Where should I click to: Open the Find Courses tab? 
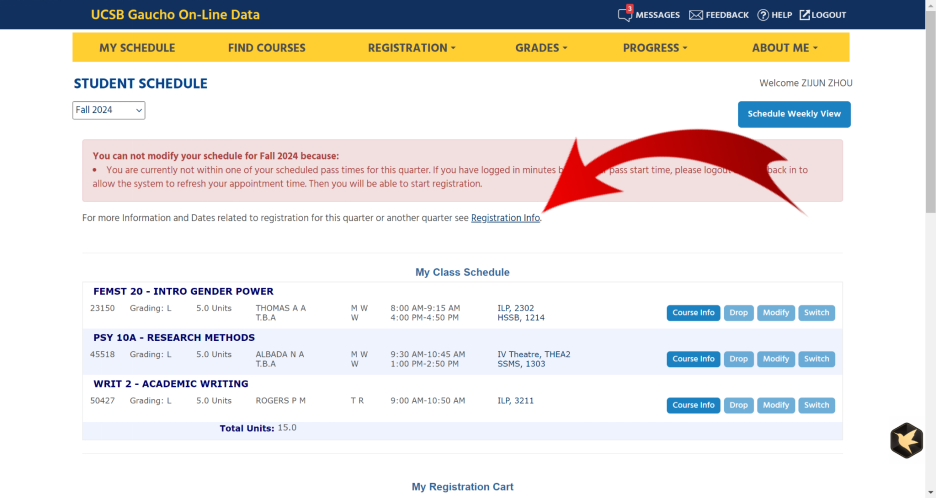coord(267,48)
